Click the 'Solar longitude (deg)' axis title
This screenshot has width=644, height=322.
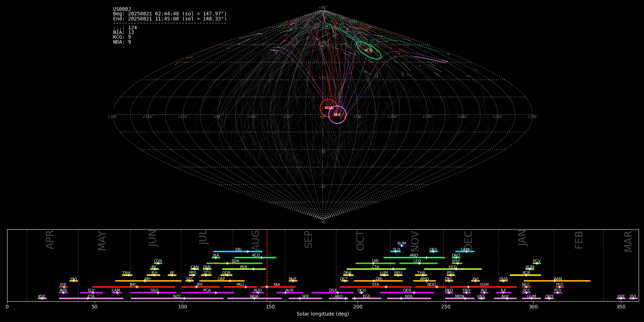[x=323, y=314]
